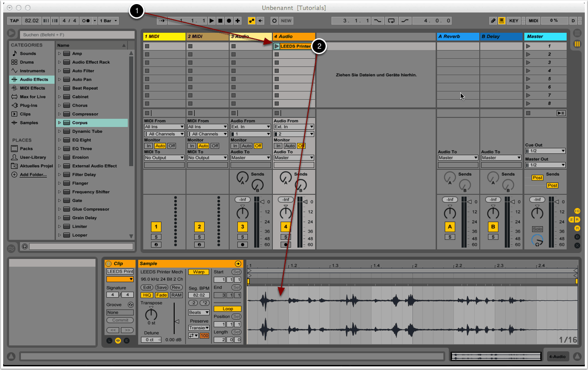
Task: Click the Play button in transport bar
Action: click(211, 20)
